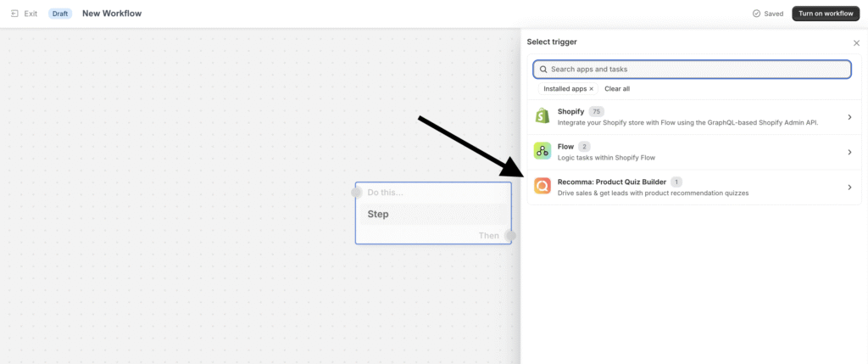Click Drive sales & get leads description
The image size is (868, 364).
tap(653, 193)
